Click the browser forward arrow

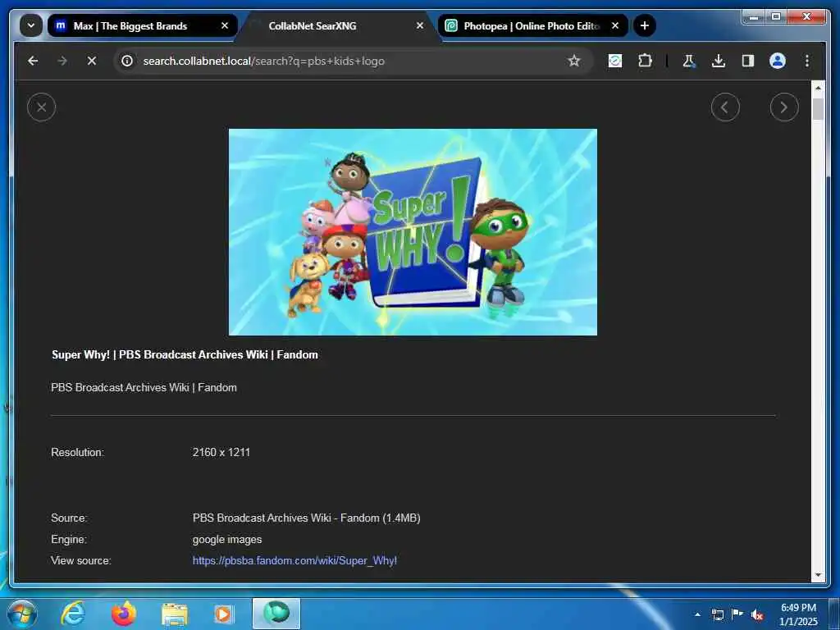pos(62,61)
